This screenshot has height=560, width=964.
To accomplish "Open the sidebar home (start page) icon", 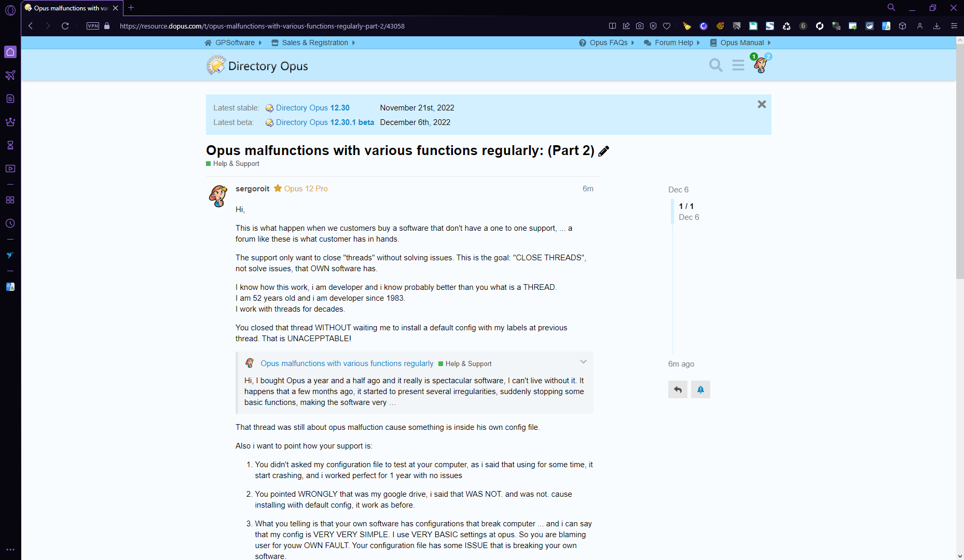I will point(10,52).
